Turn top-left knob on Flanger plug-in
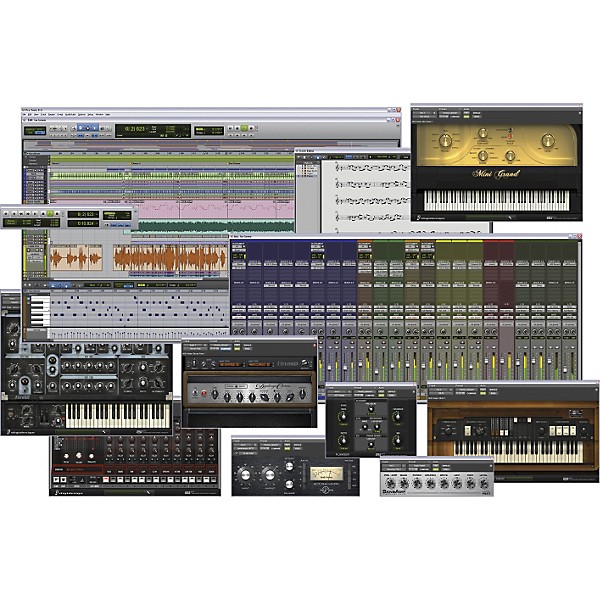This screenshot has height=600, width=600. 343,417
